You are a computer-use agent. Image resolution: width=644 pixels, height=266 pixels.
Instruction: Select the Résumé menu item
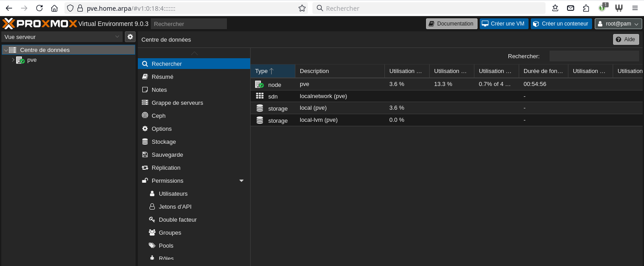162,77
